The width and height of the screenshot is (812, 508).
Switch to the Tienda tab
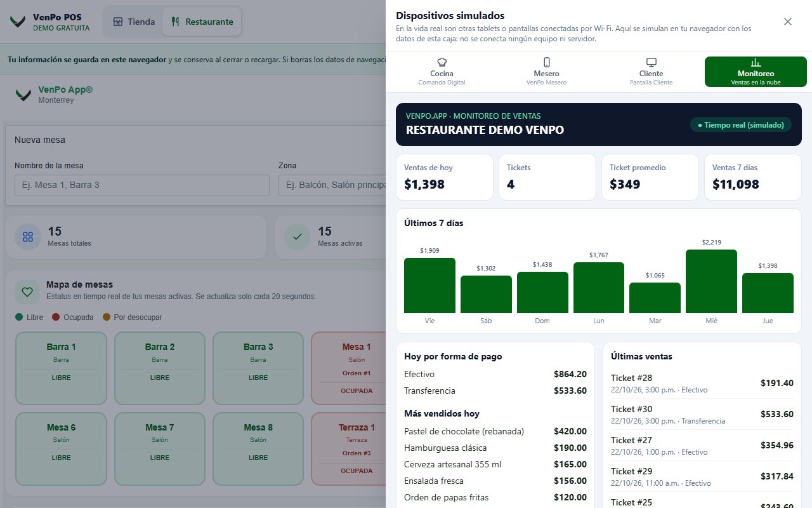pos(133,22)
